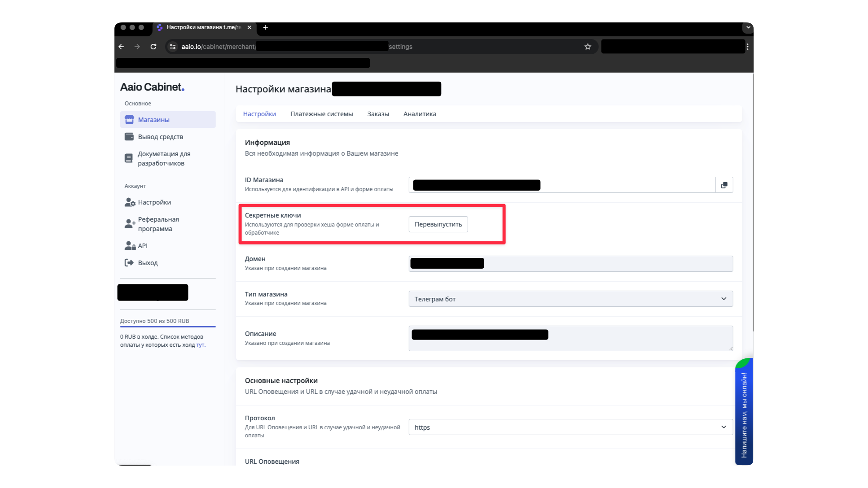Screen dimensions: 868x488
Task: Click the Вывод средств wallet icon
Action: (129, 137)
